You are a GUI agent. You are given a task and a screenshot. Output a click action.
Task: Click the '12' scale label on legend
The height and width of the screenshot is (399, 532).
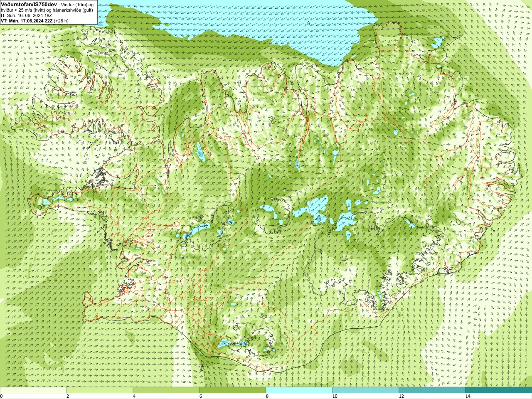[x=401, y=396]
